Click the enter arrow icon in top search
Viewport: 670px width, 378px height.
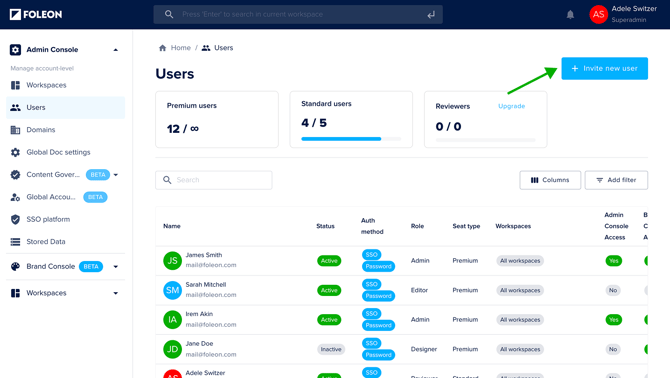pos(431,15)
